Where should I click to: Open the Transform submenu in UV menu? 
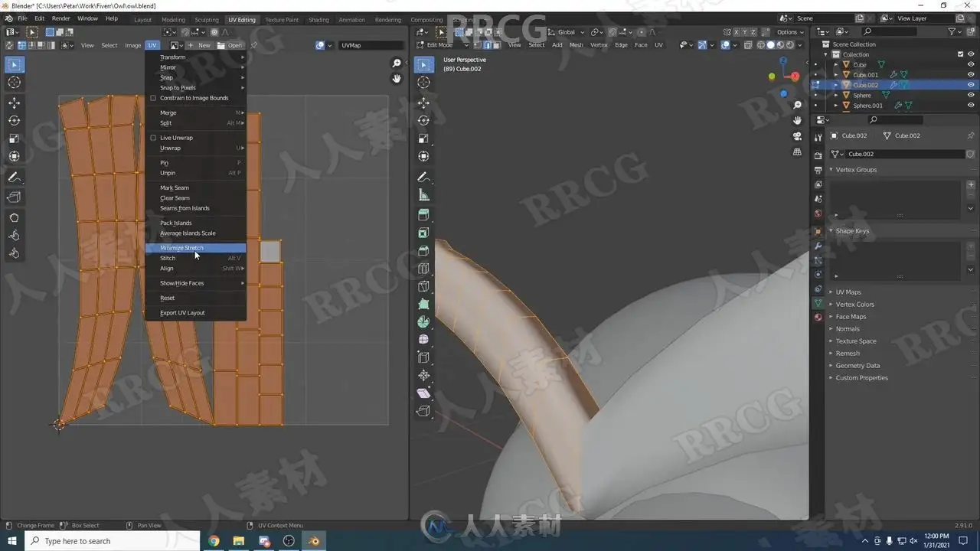[196, 57]
